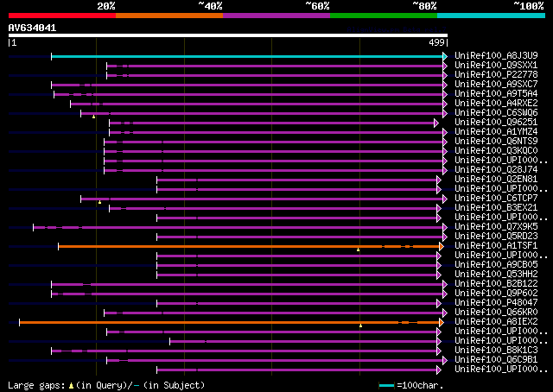Click the cyan ~100% identity legend segment
This screenshot has height=392, width=553.
492,16
